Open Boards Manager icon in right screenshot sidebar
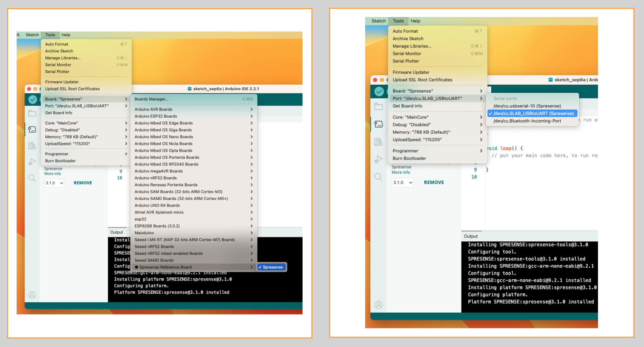 [x=378, y=124]
